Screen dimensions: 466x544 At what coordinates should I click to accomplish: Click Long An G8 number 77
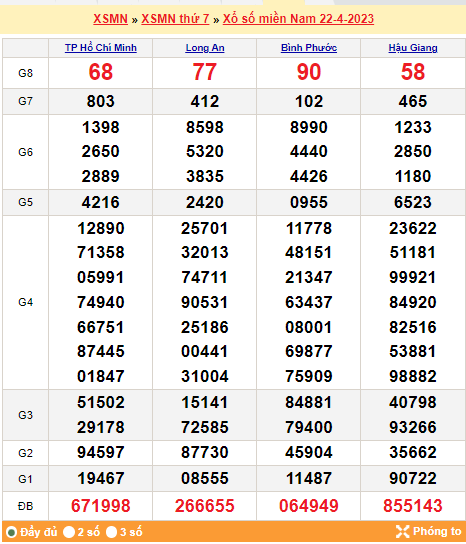tap(205, 72)
